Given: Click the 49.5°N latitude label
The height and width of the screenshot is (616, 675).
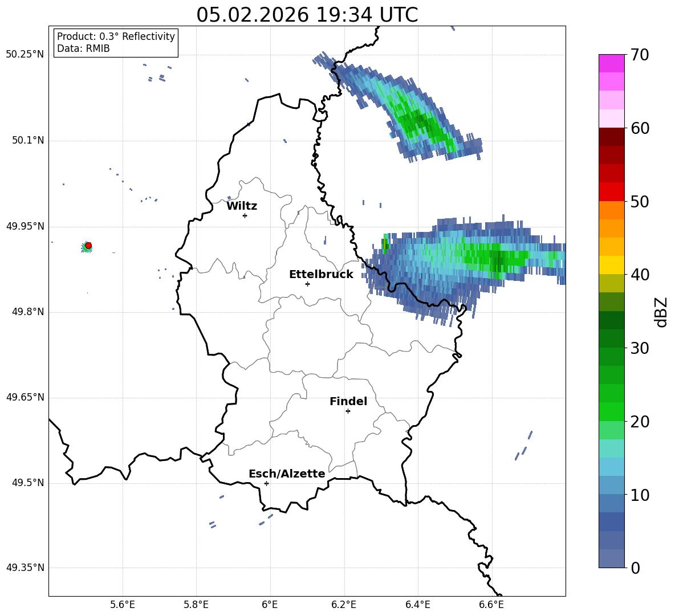Looking at the screenshot, I should pyautogui.click(x=28, y=483).
